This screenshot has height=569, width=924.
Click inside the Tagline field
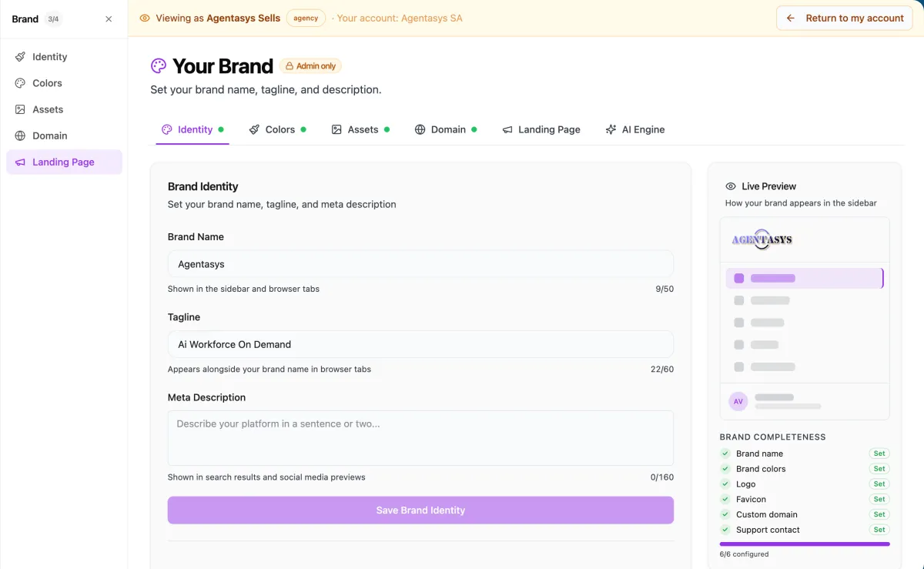point(420,344)
